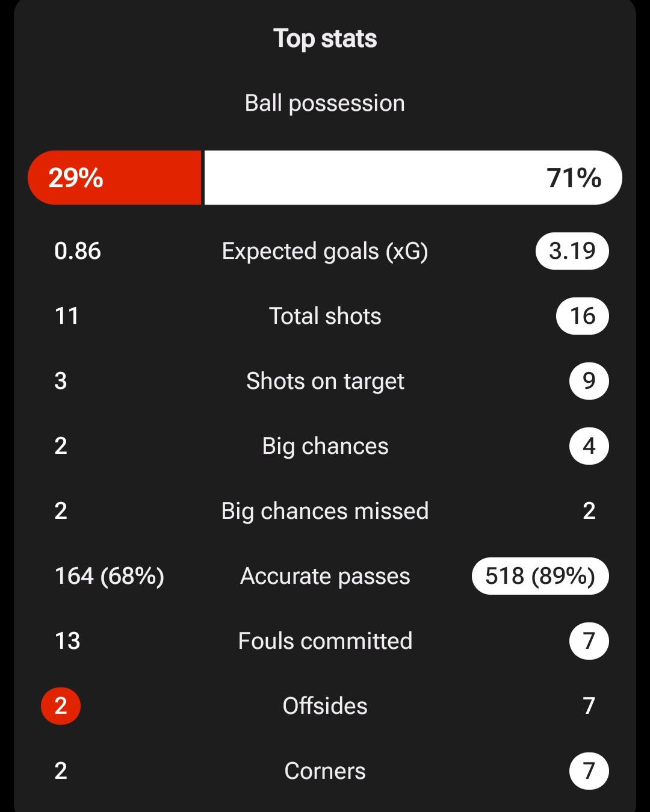Tap the Top stats heading
650x812 pixels.
[325, 39]
